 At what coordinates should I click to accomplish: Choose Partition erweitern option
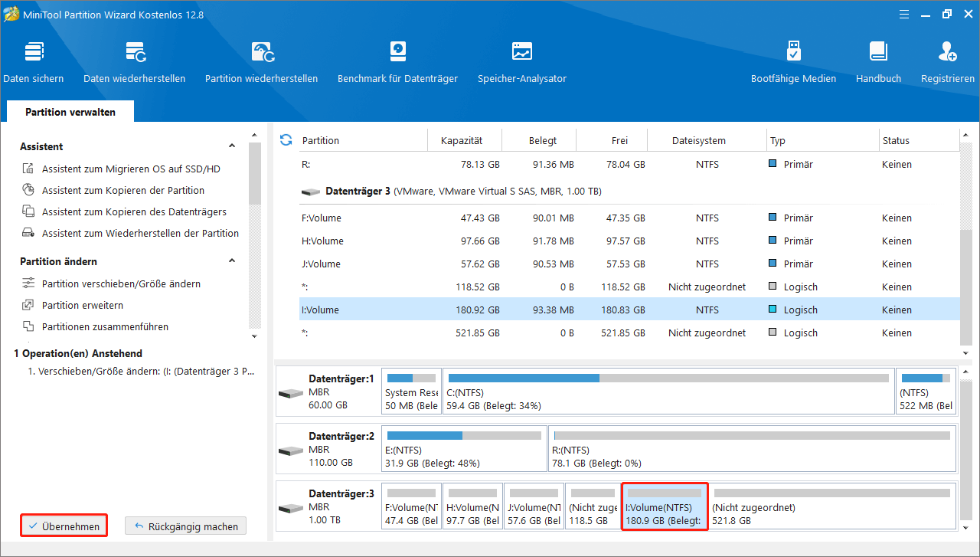83,306
